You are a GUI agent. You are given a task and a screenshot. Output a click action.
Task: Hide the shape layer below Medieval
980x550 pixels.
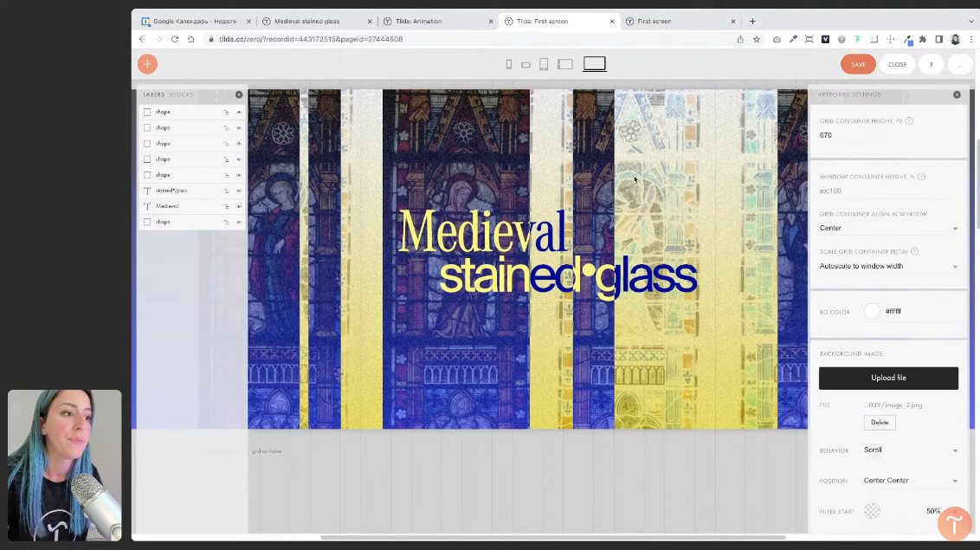coord(239,222)
